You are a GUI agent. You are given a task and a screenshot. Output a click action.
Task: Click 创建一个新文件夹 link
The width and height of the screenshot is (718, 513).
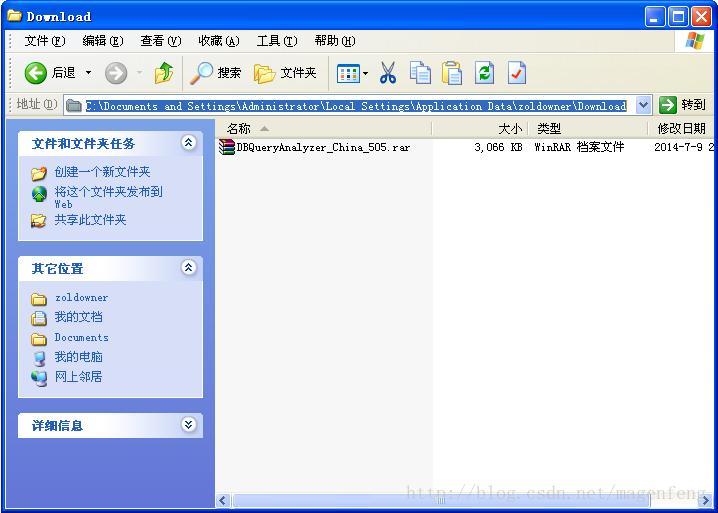click(x=102, y=172)
